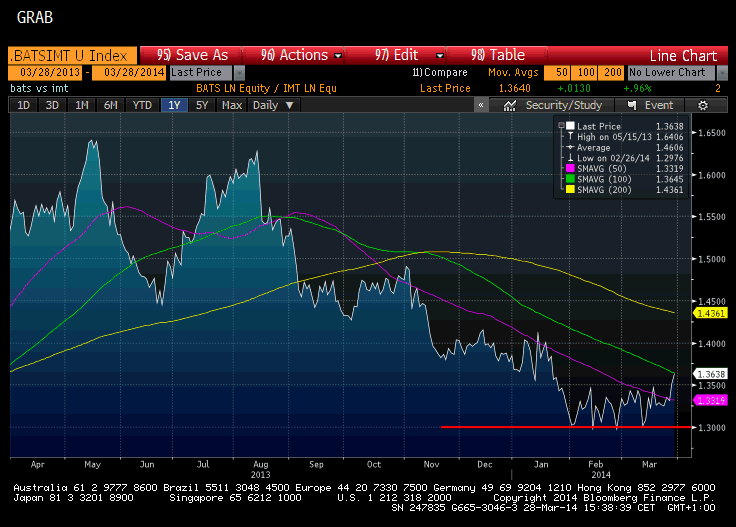This screenshot has height=527, width=736.
Task: Click 'BATS LN Equity / IMT LN Equ' text
Action: point(266,88)
